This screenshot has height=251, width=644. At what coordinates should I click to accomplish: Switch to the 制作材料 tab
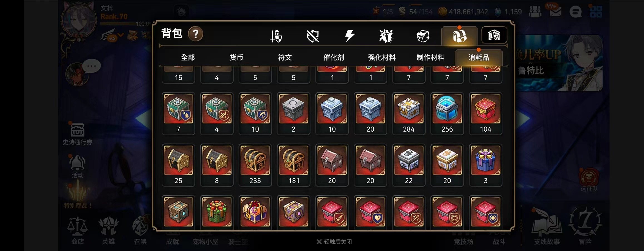pos(430,57)
